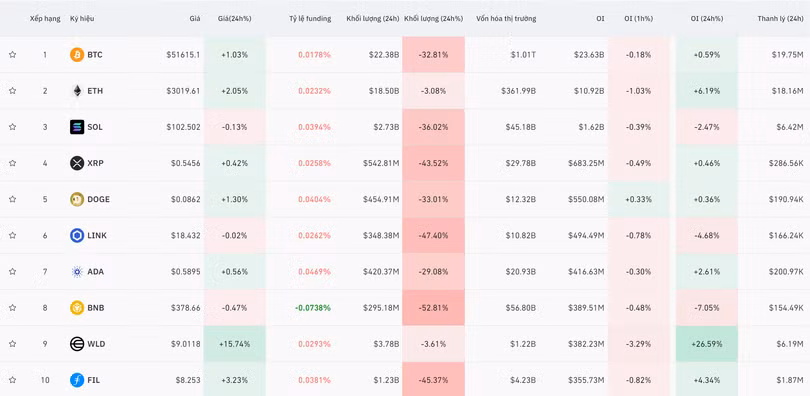Sort by Vốn hóa thị trường header
810x396 pixels.
[506, 19]
